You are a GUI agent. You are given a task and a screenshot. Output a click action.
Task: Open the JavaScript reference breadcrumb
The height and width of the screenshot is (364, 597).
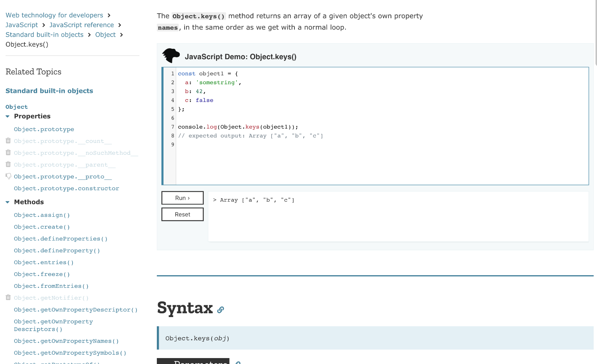click(x=81, y=25)
